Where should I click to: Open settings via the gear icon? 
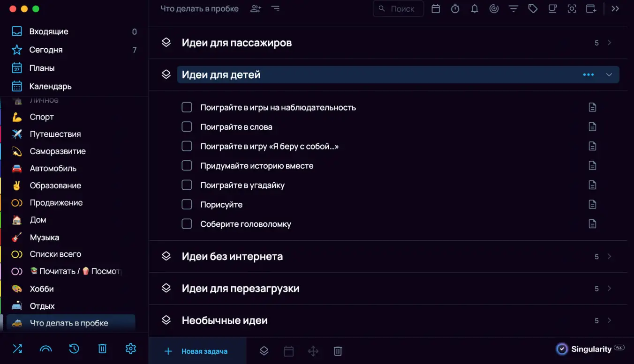(130, 349)
